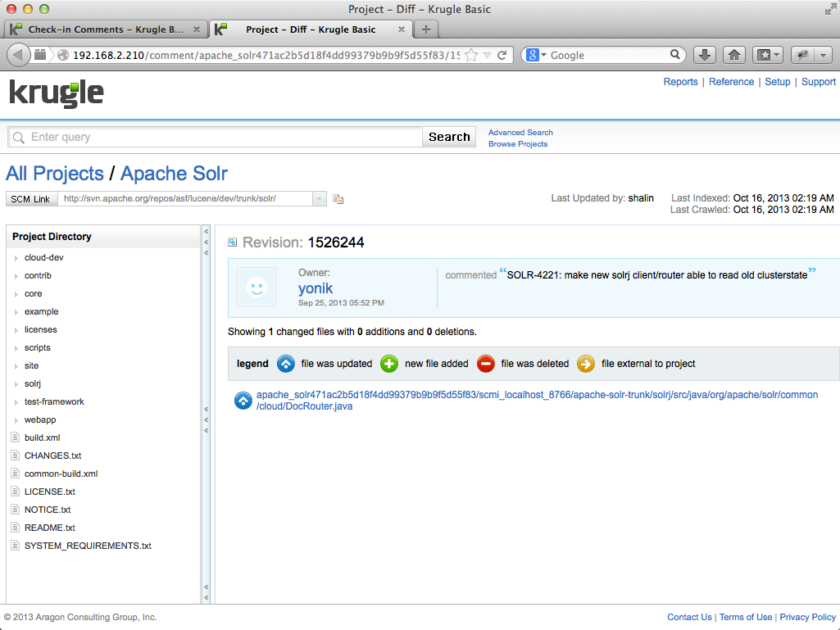840x630 pixels.
Task: Open the Bookmarks menu star button
Action: click(x=768, y=55)
